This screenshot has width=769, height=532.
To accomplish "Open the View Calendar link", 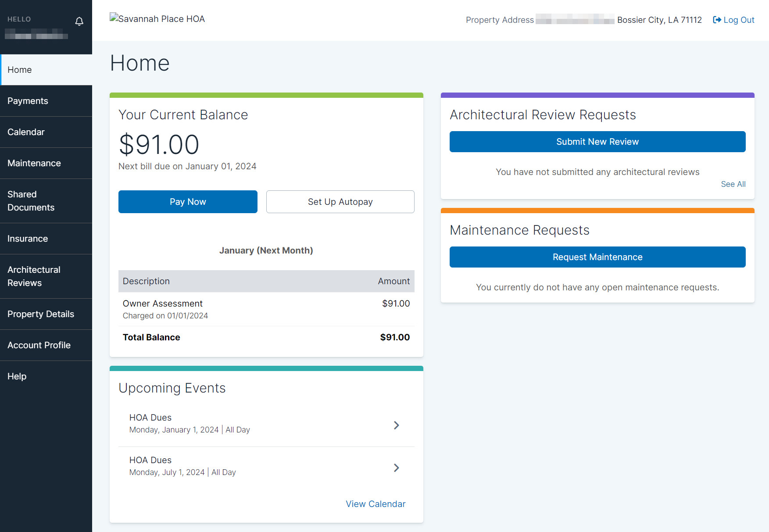I will coord(376,504).
